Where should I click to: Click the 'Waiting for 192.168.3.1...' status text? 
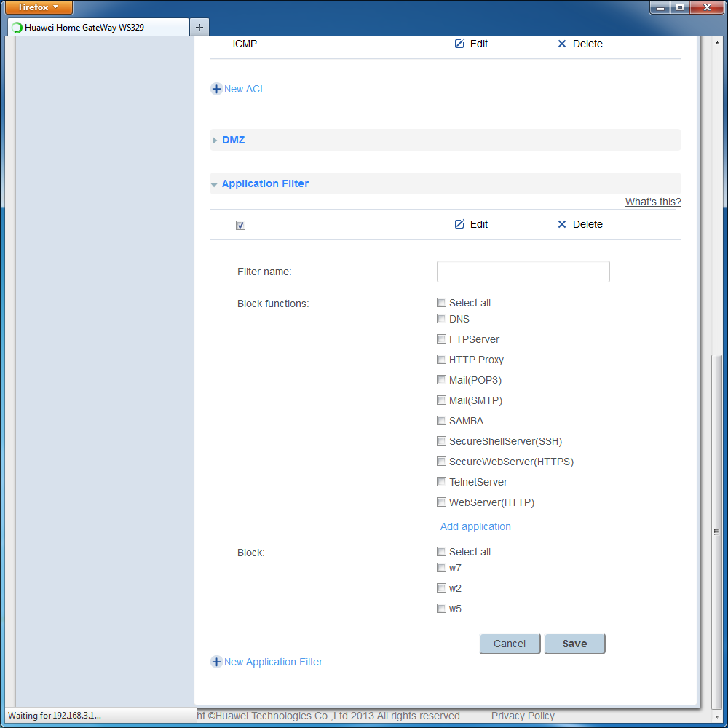[55, 715]
